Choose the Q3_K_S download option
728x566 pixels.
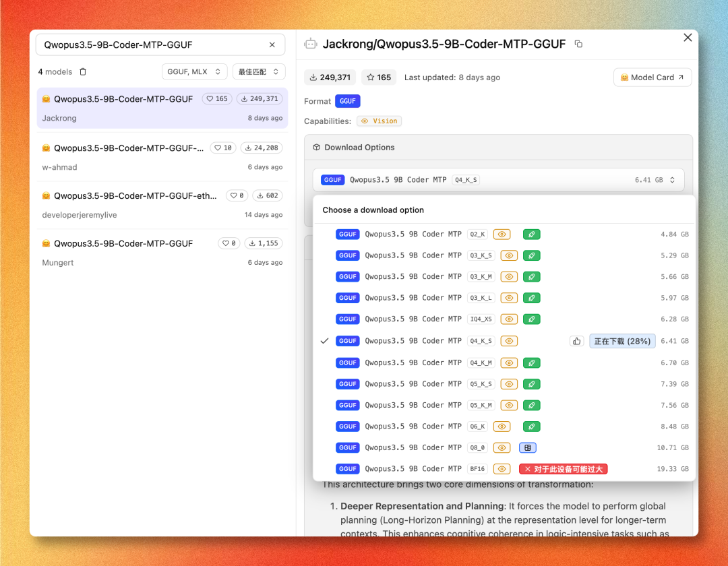(505, 255)
